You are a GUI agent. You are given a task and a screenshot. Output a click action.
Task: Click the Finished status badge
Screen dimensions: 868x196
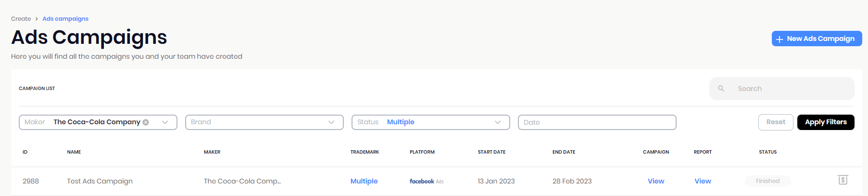[x=767, y=181]
